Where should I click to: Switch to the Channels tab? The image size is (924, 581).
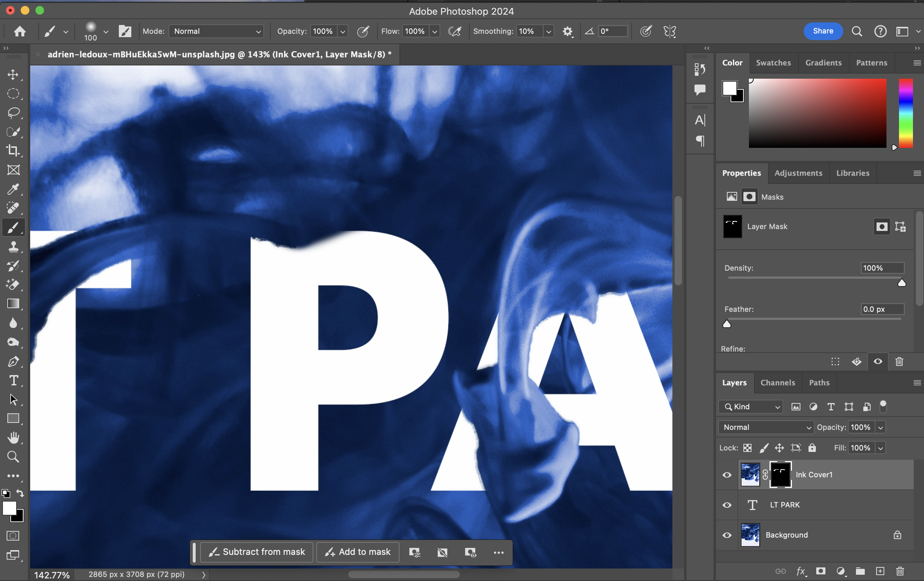tap(778, 382)
